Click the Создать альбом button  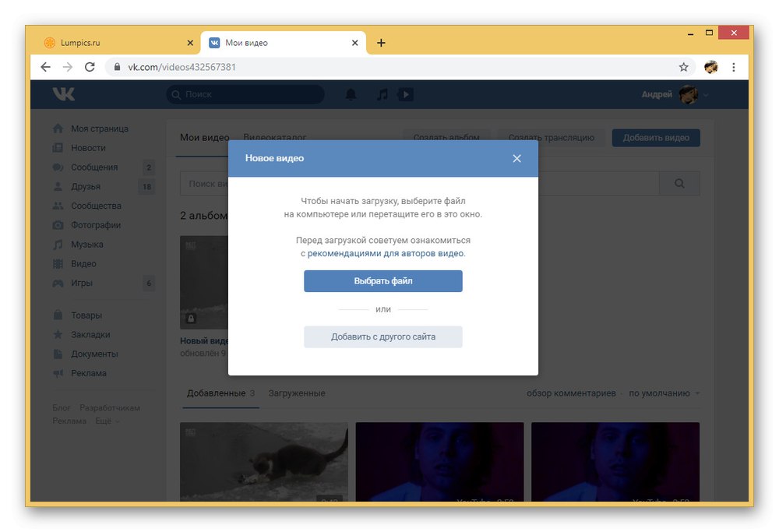[x=446, y=138]
